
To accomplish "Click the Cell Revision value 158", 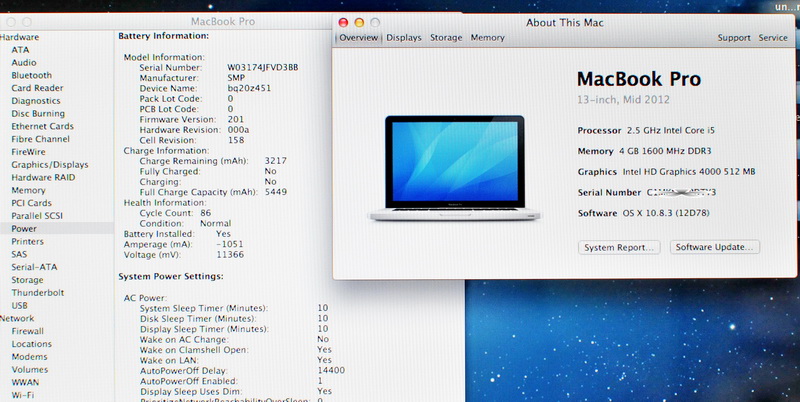I will click(x=236, y=140).
